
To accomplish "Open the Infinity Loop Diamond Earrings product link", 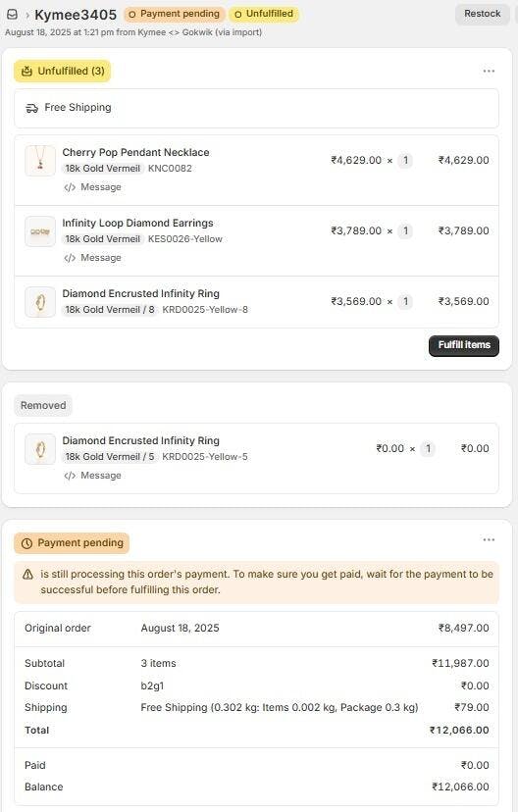I will coord(137,223).
